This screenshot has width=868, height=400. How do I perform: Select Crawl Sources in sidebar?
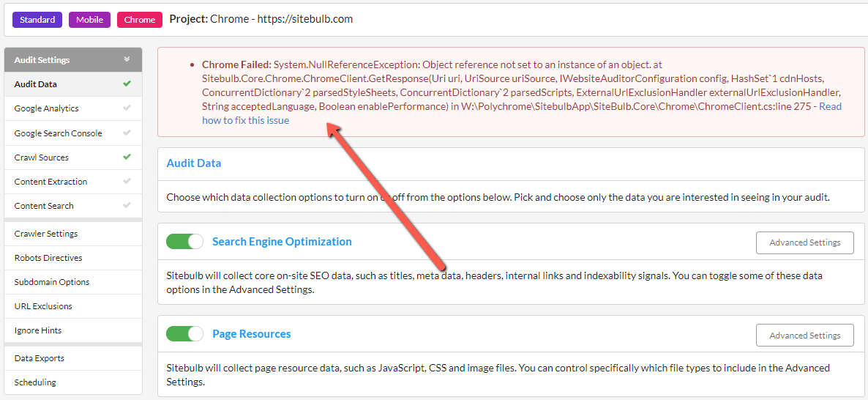[72, 158]
